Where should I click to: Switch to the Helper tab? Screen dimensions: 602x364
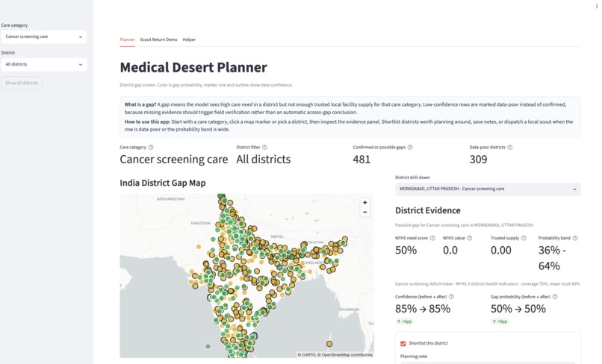click(189, 40)
